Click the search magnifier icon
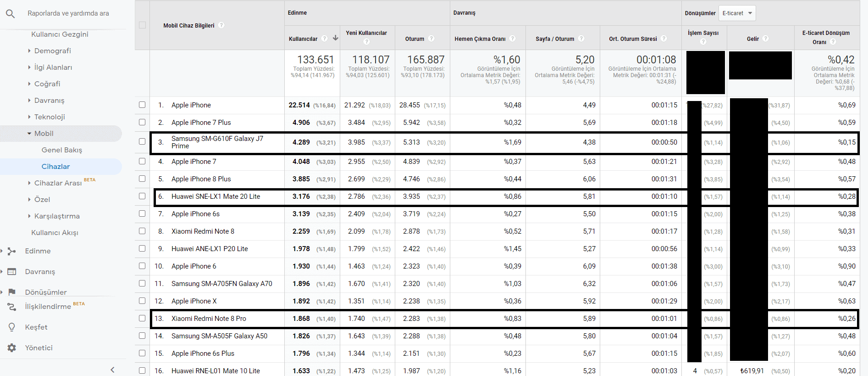 point(10,14)
